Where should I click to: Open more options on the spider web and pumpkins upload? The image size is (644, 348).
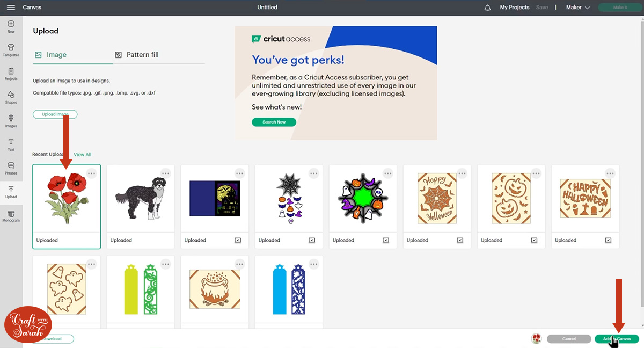point(313,173)
